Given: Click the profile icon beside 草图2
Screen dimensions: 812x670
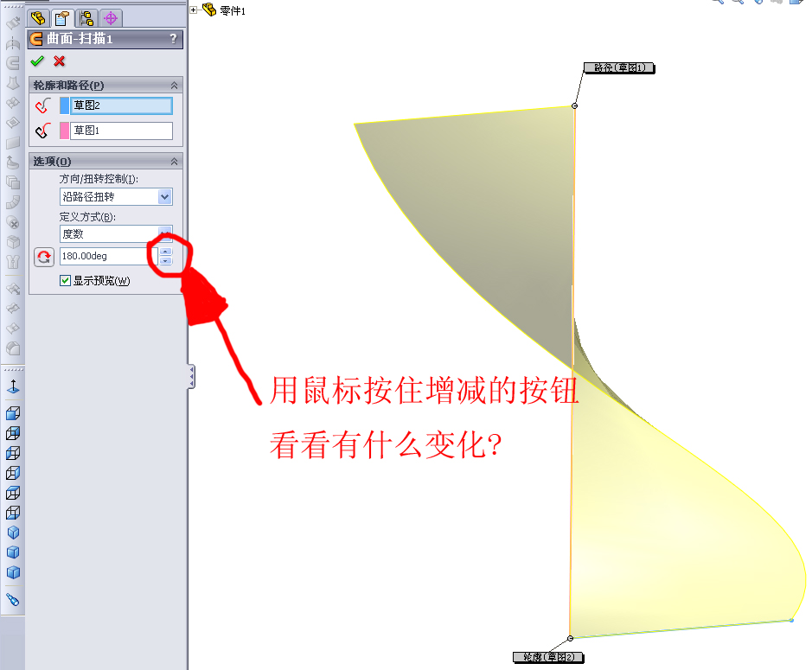Looking at the screenshot, I should [x=43, y=105].
